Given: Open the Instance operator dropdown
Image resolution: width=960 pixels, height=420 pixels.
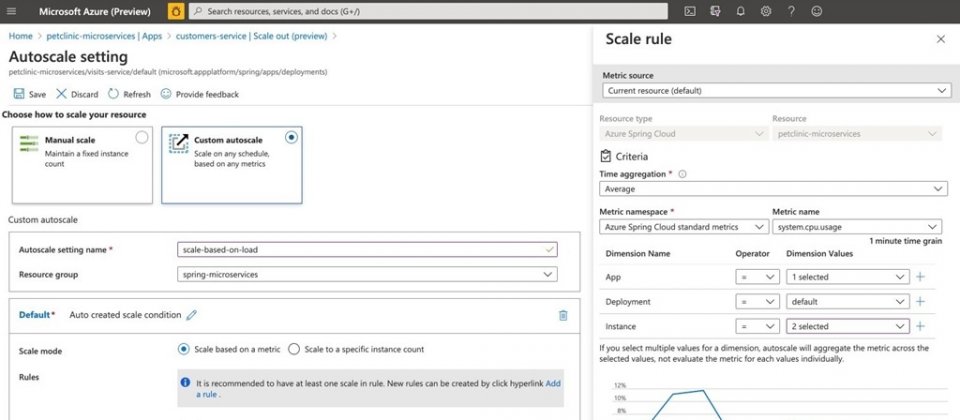Looking at the screenshot, I should click(757, 326).
